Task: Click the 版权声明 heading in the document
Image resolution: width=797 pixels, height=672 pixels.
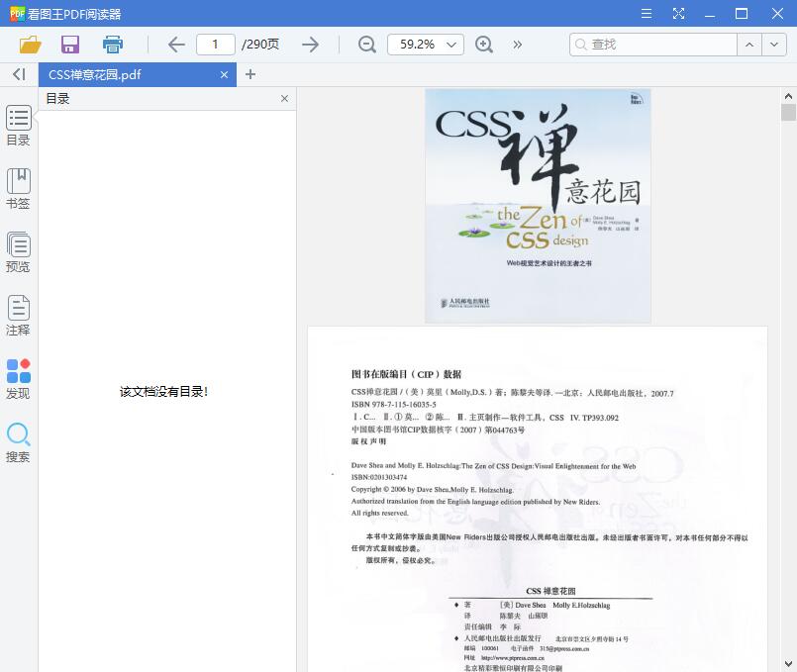Action: click(x=369, y=441)
